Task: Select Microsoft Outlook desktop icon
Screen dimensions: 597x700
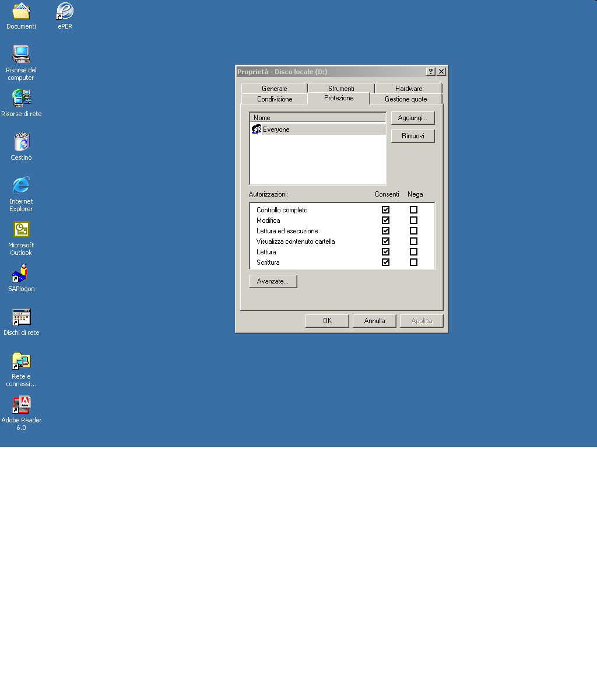Action: pos(21,229)
